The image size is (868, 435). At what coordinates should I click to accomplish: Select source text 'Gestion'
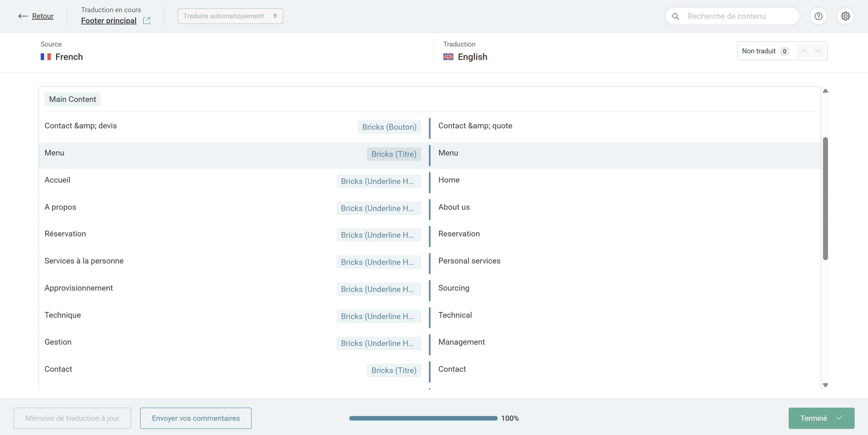coord(58,342)
